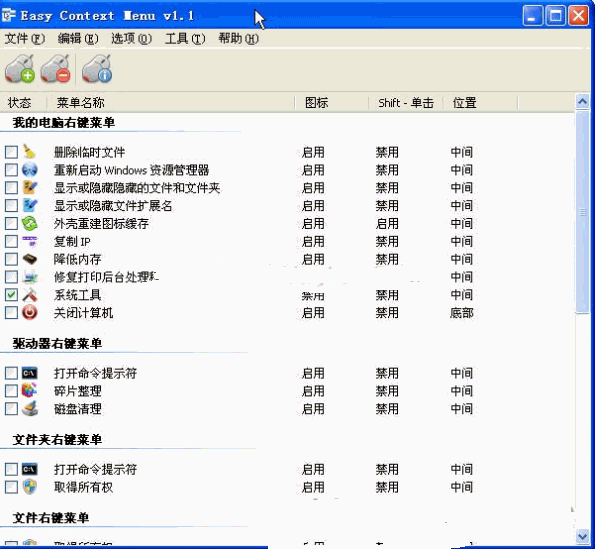Click the tools icon for 系统工具
Viewport: 595px width, 549px height.
(29, 295)
